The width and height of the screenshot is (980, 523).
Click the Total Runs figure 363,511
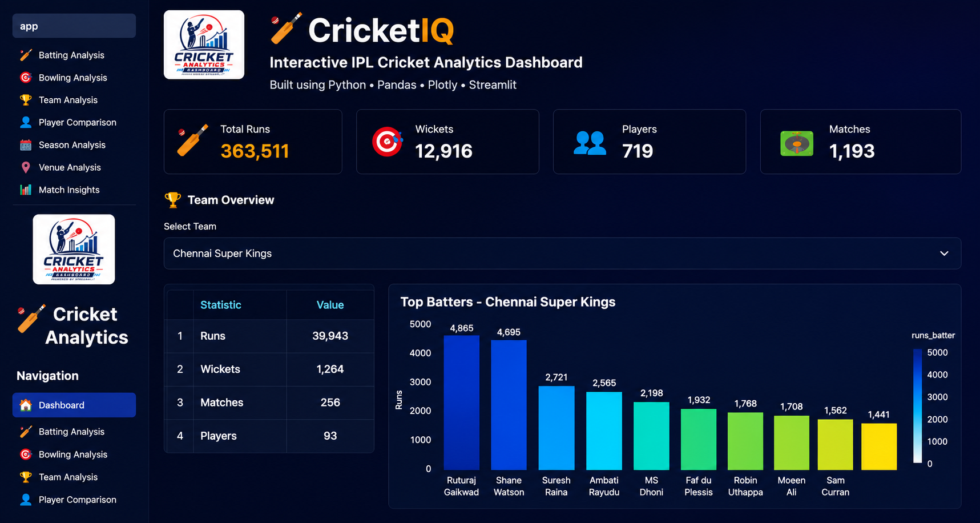[255, 151]
